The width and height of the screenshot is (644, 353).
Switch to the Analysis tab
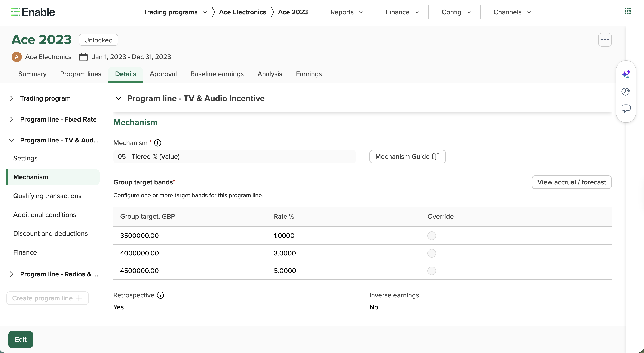click(x=270, y=74)
